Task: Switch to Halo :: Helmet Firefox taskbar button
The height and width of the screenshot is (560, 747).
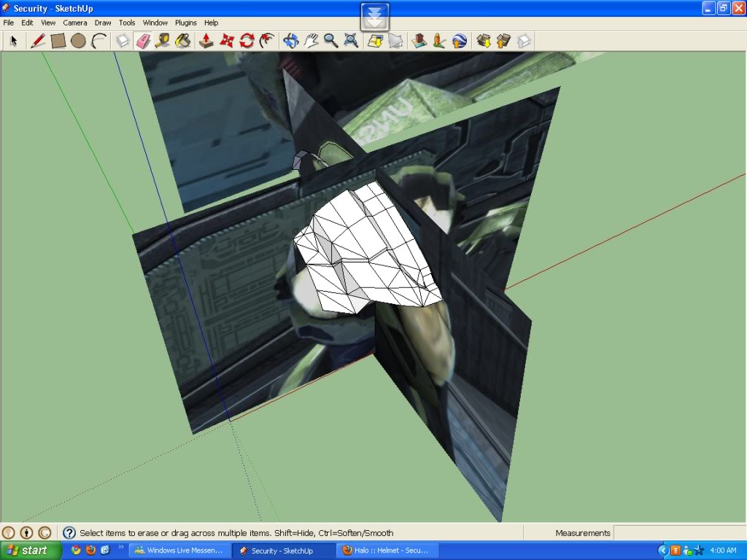Action: 387,551
